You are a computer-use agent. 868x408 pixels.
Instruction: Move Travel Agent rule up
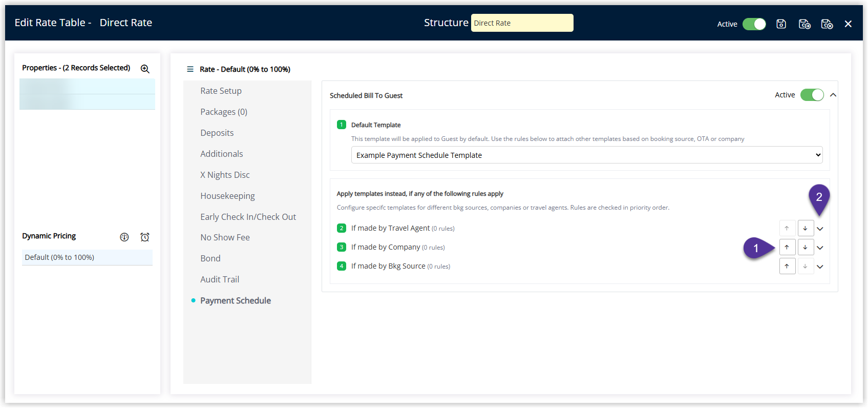point(787,228)
